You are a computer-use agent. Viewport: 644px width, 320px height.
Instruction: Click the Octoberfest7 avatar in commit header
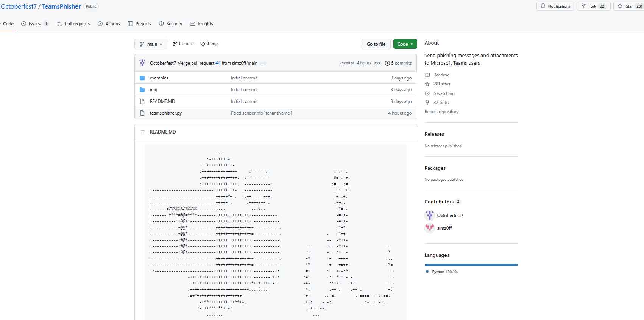tap(142, 63)
